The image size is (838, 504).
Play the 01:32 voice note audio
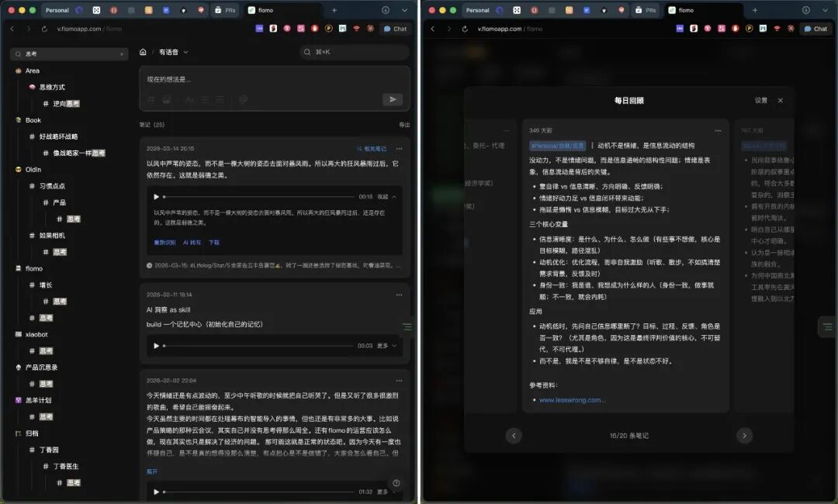156,492
